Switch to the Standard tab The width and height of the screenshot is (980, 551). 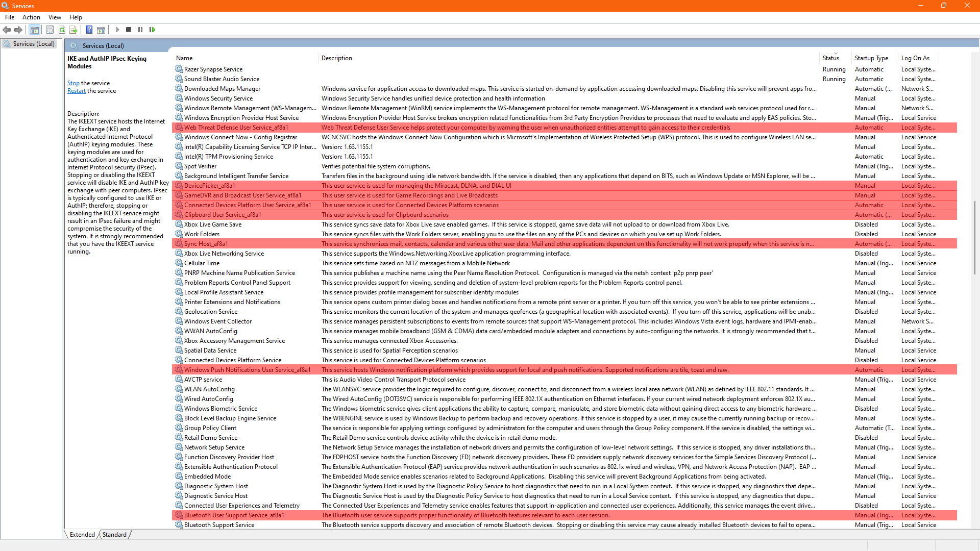point(114,534)
